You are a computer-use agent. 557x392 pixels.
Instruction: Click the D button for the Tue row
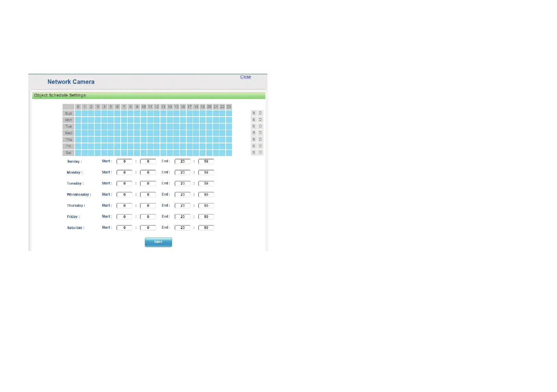[x=260, y=126]
